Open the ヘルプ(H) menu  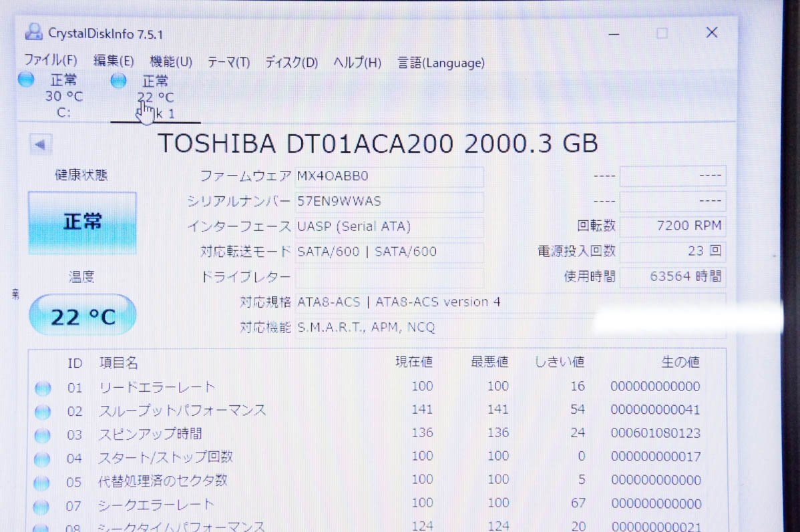click(357, 63)
